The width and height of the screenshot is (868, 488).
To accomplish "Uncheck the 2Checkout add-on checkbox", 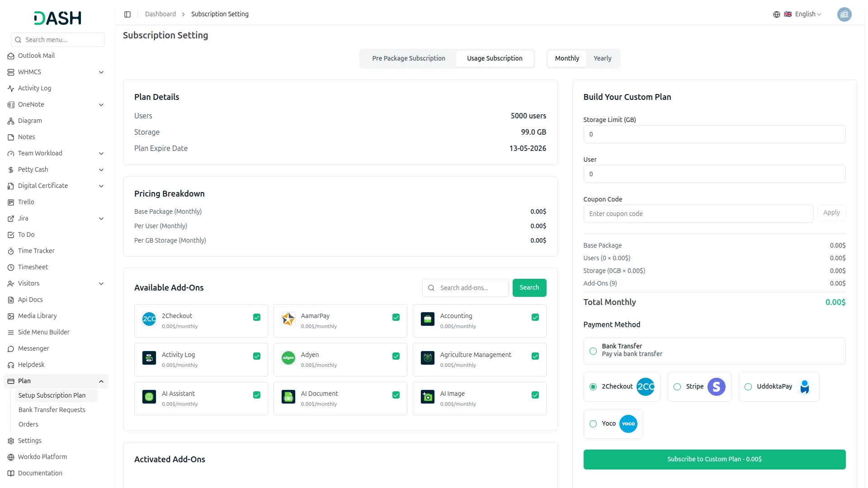I will click(x=257, y=317).
